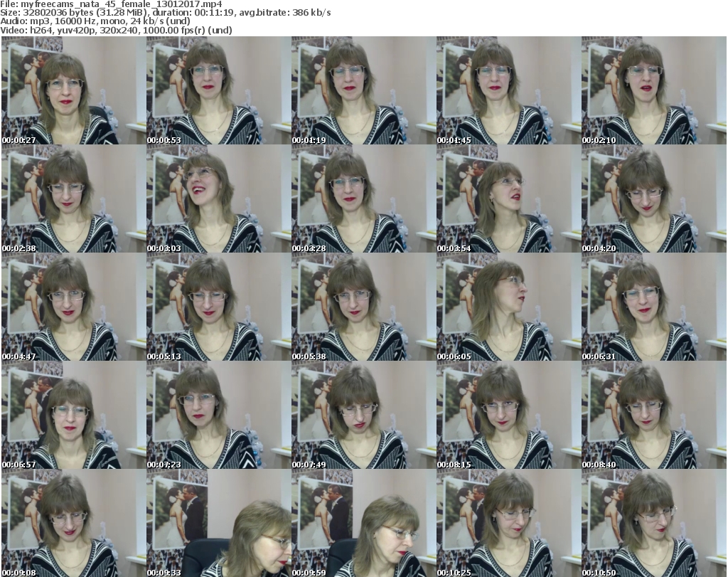Choose the contact-sheet frame at 00:10:25
Screen dimensions: 728x577
[508, 523]
